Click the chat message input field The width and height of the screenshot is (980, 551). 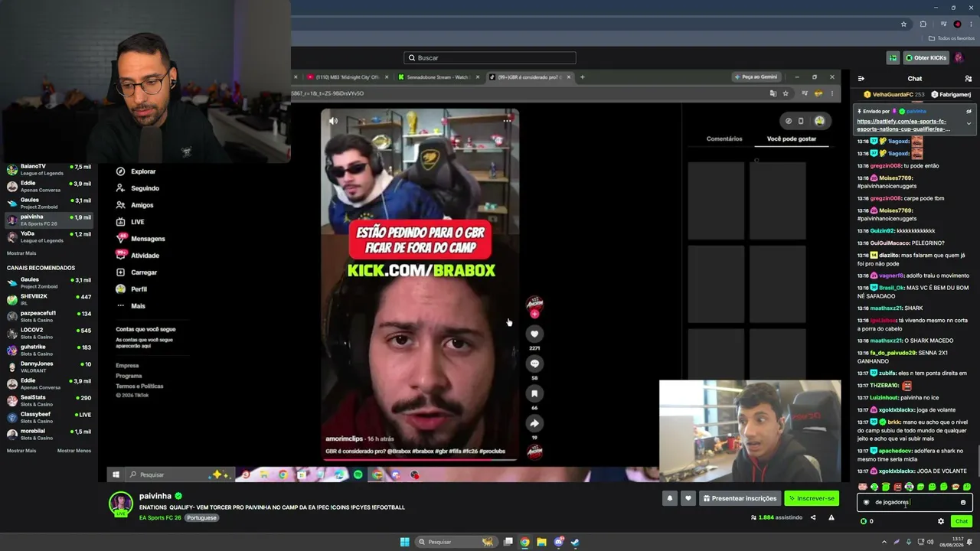pos(915,503)
